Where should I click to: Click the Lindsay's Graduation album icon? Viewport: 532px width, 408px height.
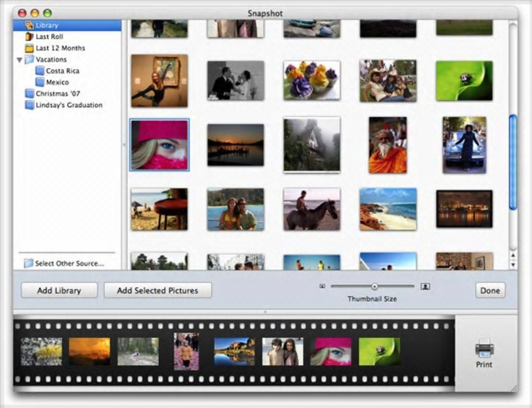[30, 105]
